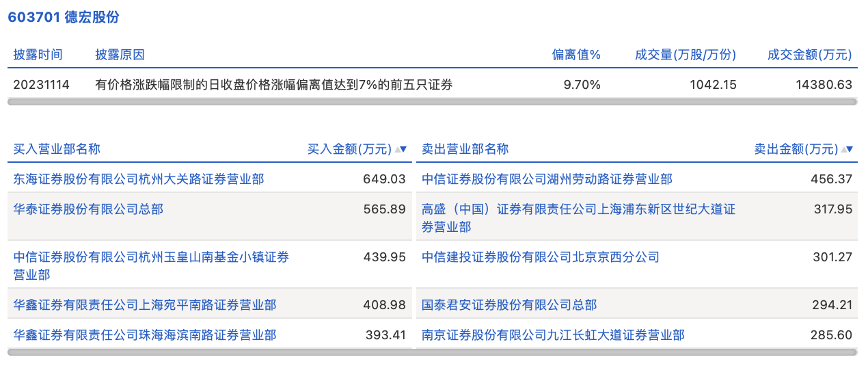Click the 买入金额(万元) column header
868x368 pixels.
click(x=349, y=149)
